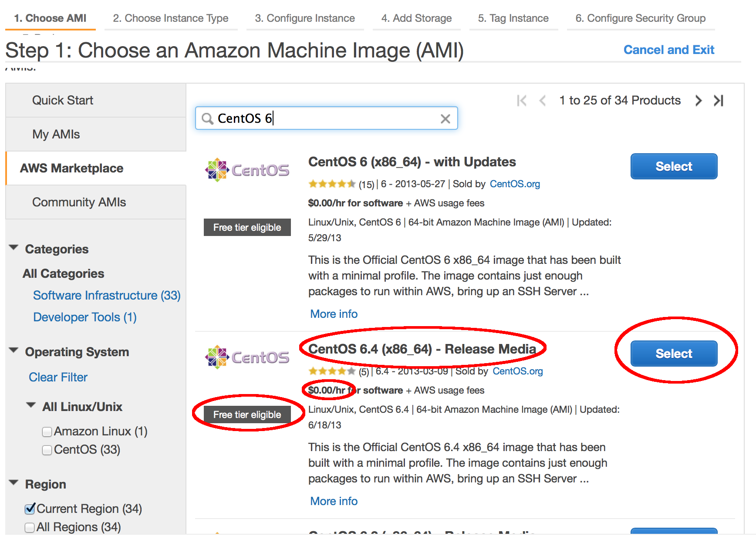
Task: Filter by Developer Tools (1)
Action: tap(85, 317)
